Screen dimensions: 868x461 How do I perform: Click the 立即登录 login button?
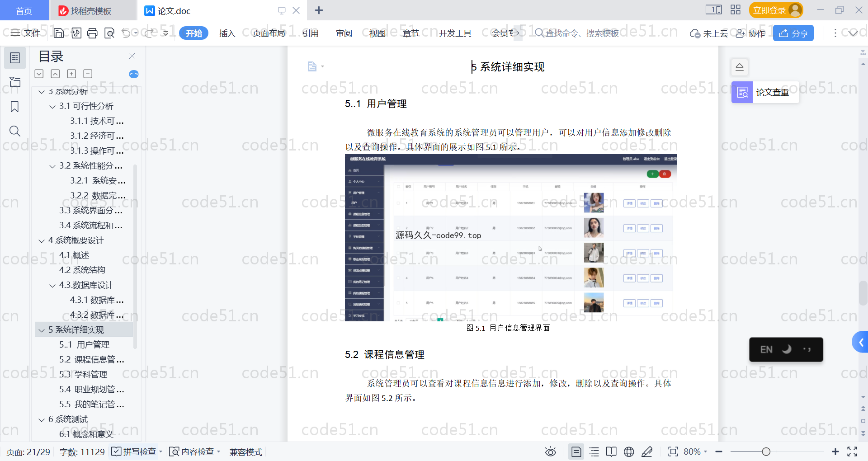click(776, 10)
